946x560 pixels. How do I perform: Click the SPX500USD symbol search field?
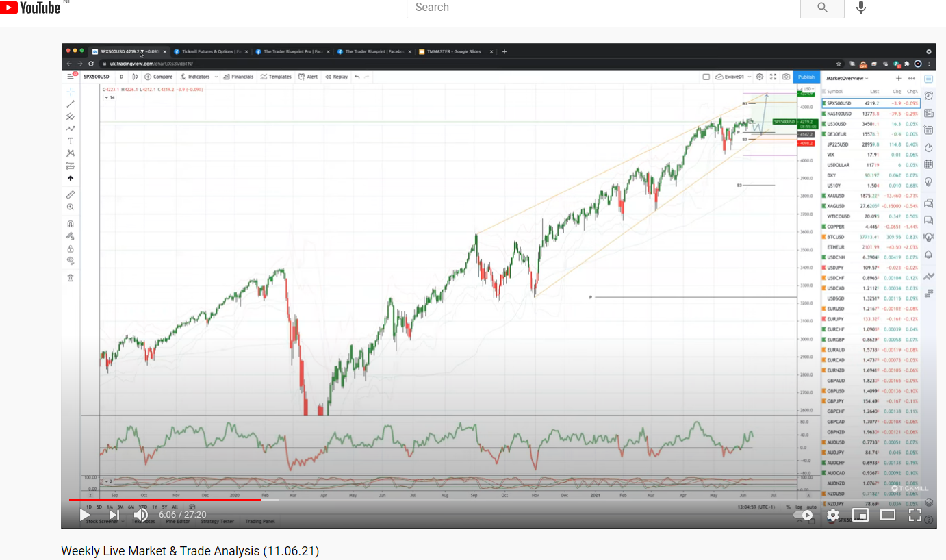97,77
